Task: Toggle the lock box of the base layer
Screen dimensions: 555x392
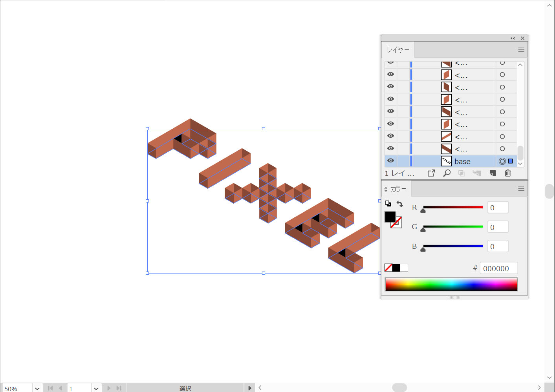Action: coord(403,161)
